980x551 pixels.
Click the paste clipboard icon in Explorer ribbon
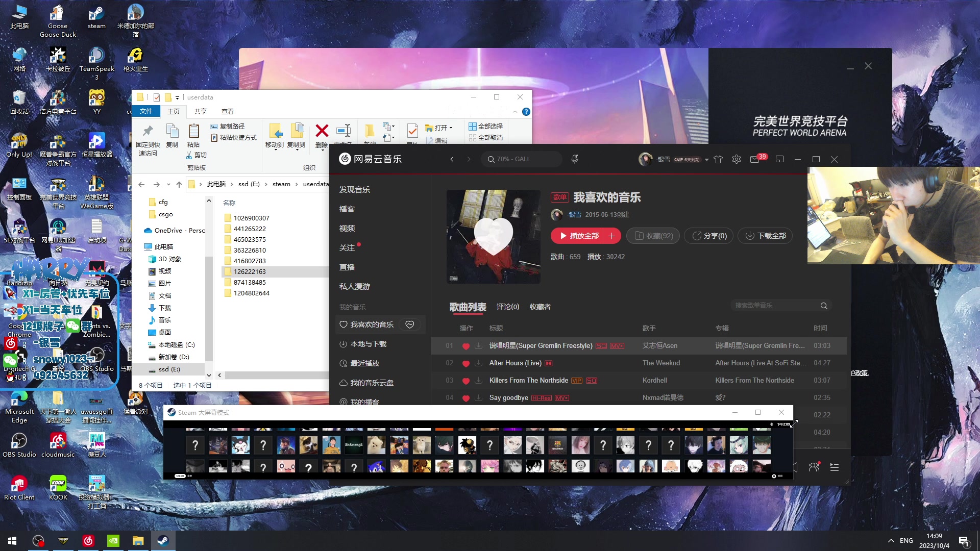[193, 131]
